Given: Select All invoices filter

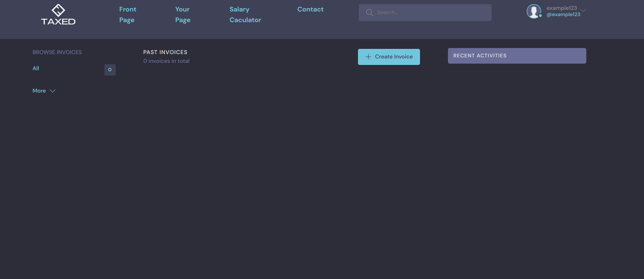Looking at the screenshot, I should 36,68.
